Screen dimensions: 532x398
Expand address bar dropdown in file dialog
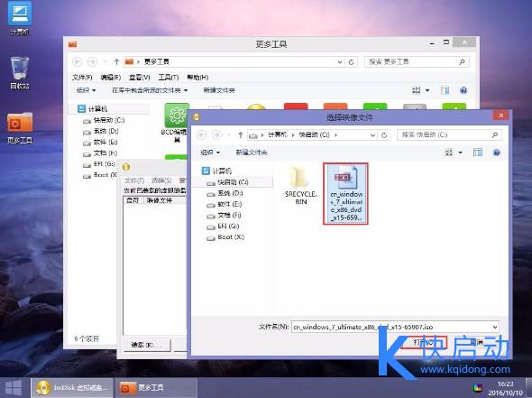coord(372,135)
